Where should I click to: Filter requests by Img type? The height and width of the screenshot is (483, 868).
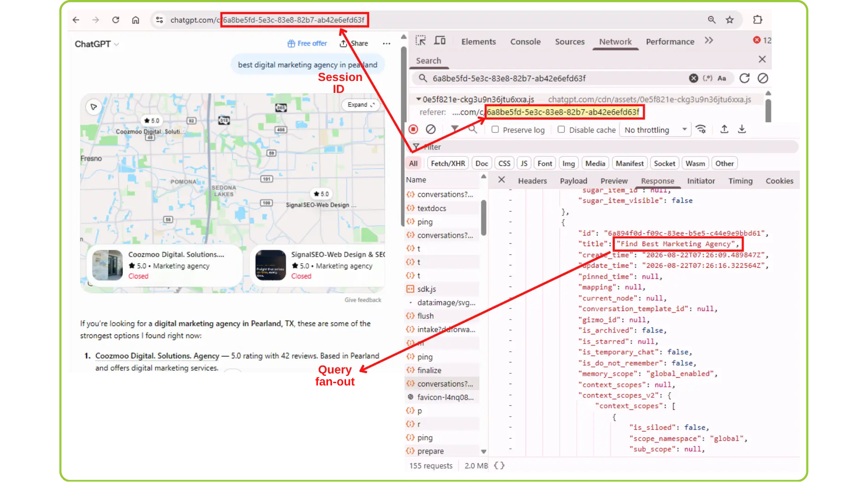568,163
